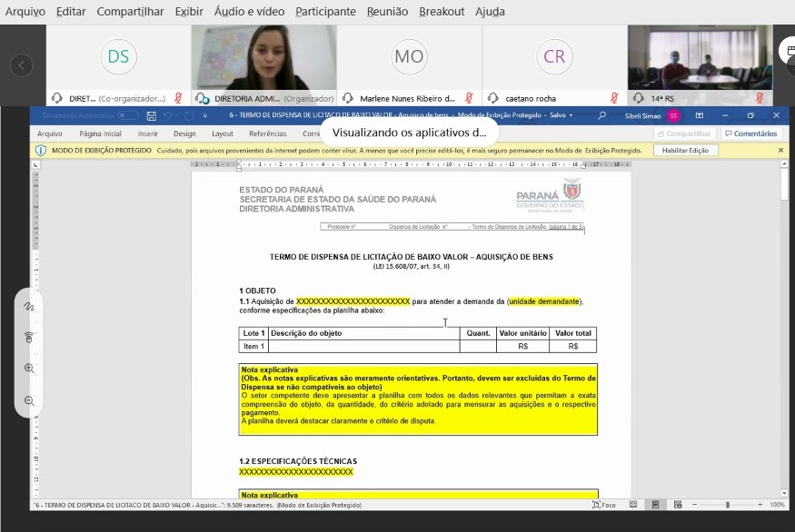Open the Arquivo menu in Webex
Image resolution: width=795 pixels, height=532 pixels.
(25, 12)
